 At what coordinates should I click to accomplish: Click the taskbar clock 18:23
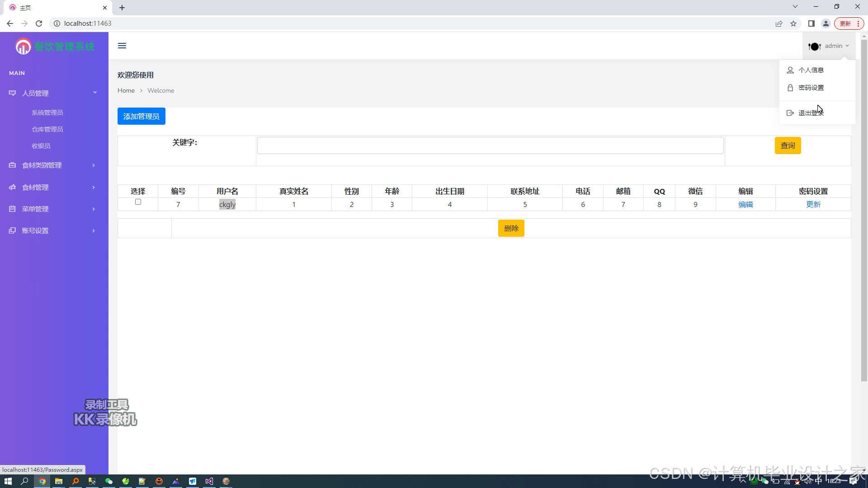tap(834, 482)
